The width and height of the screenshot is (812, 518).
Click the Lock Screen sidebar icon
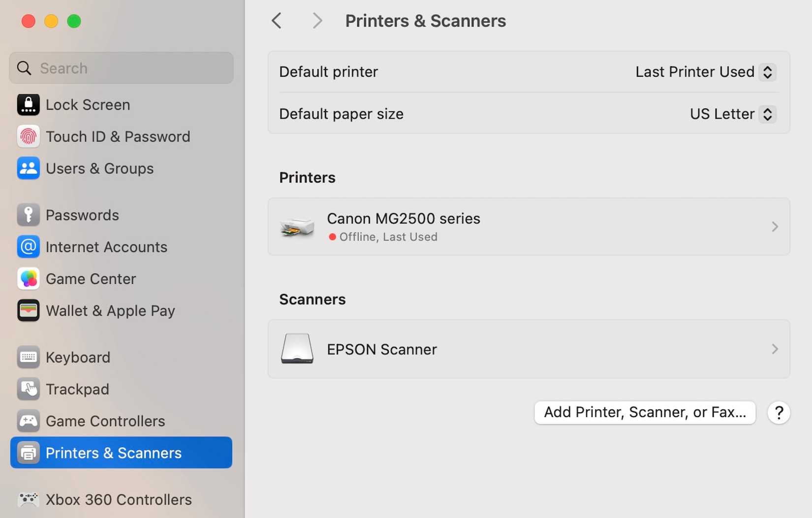tap(28, 105)
